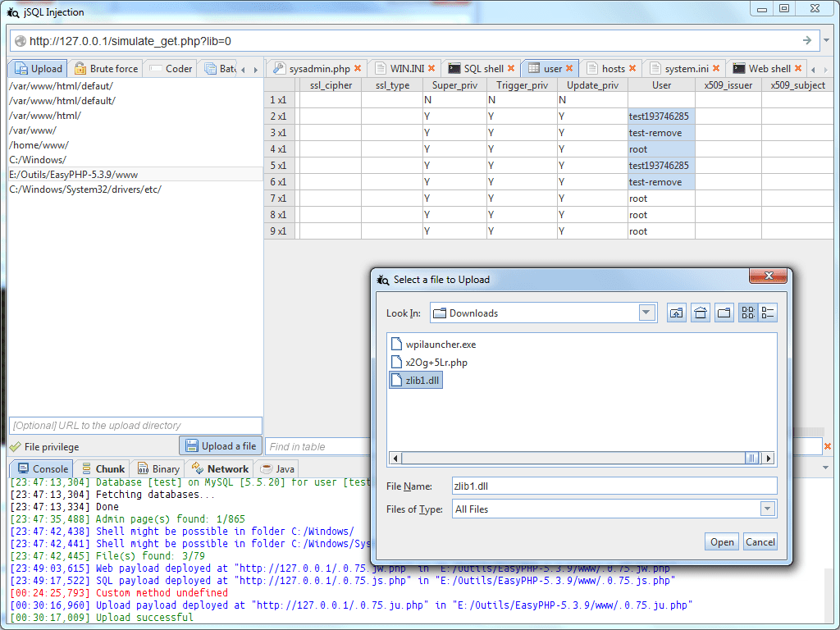Image resolution: width=840 pixels, height=630 pixels.
Task: Go up one folder level in file dialog
Action: point(676,313)
